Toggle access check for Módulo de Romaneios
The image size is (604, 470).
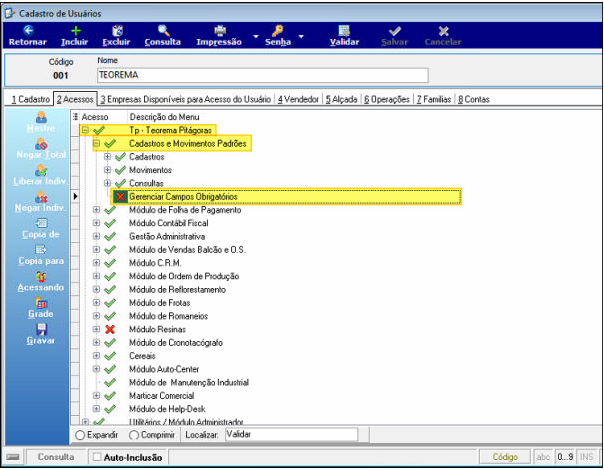110,316
